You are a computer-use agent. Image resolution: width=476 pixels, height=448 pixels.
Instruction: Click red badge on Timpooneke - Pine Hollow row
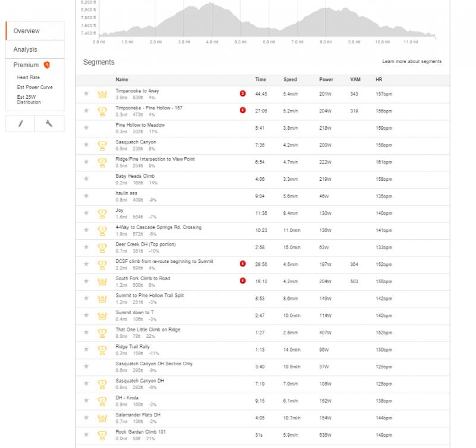(243, 110)
